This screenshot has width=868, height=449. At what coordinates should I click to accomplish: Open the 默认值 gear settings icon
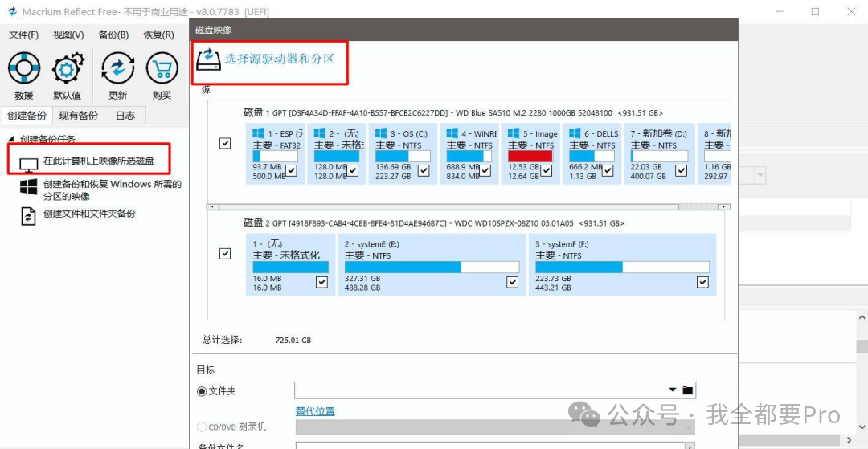[68, 69]
